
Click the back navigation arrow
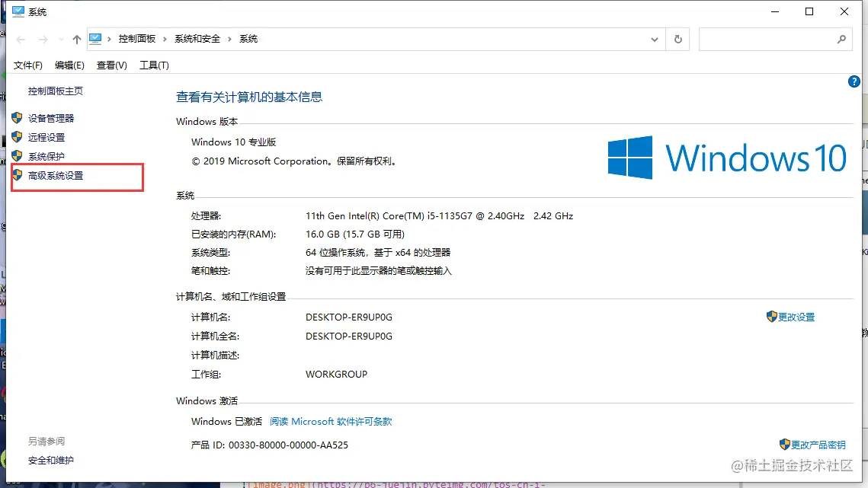pyautogui.click(x=21, y=40)
